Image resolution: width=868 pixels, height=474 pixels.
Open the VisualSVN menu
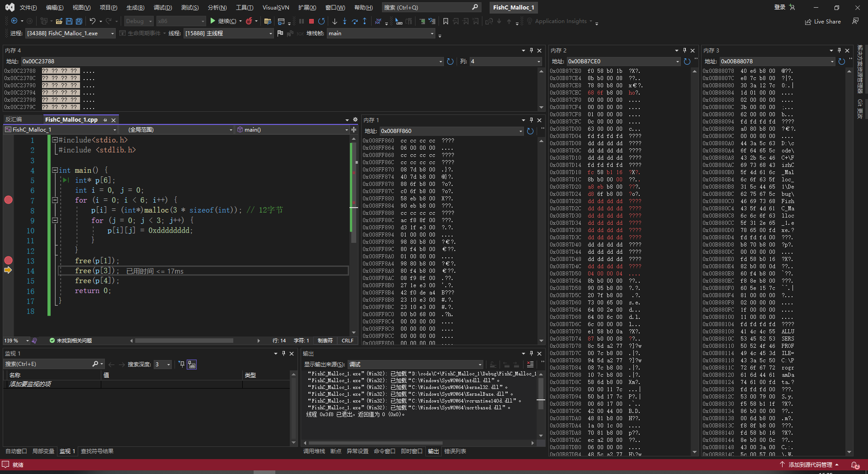276,8
